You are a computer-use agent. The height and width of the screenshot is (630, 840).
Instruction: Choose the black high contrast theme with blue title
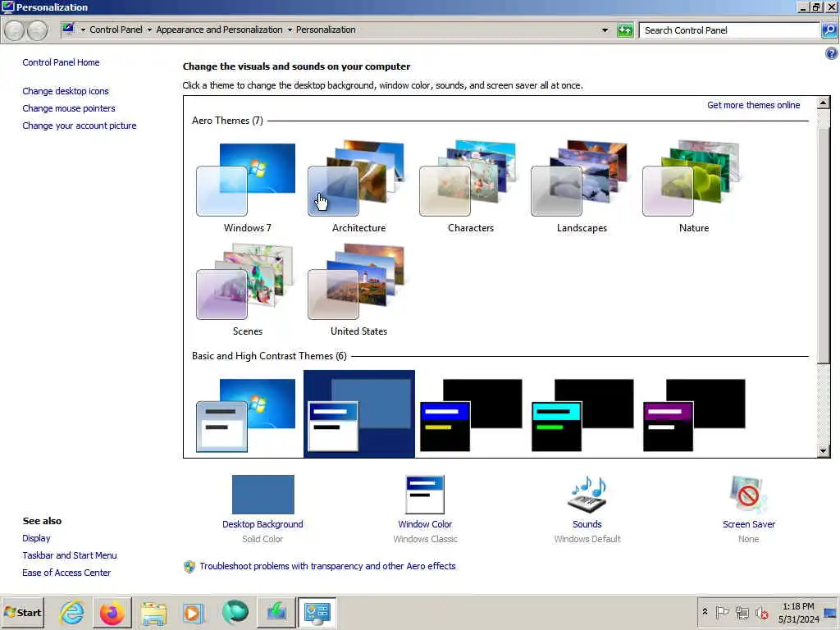[470, 415]
